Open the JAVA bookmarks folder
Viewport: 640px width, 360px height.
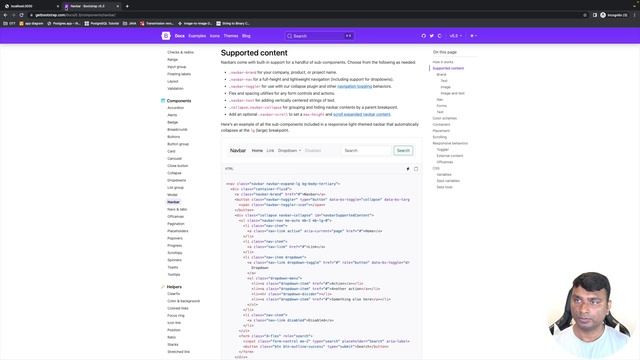click(129, 23)
